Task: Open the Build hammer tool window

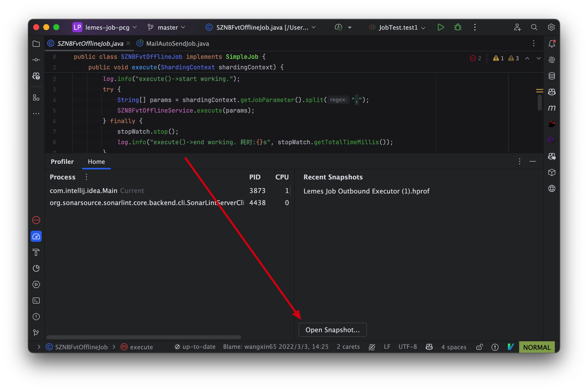Action: click(x=36, y=252)
